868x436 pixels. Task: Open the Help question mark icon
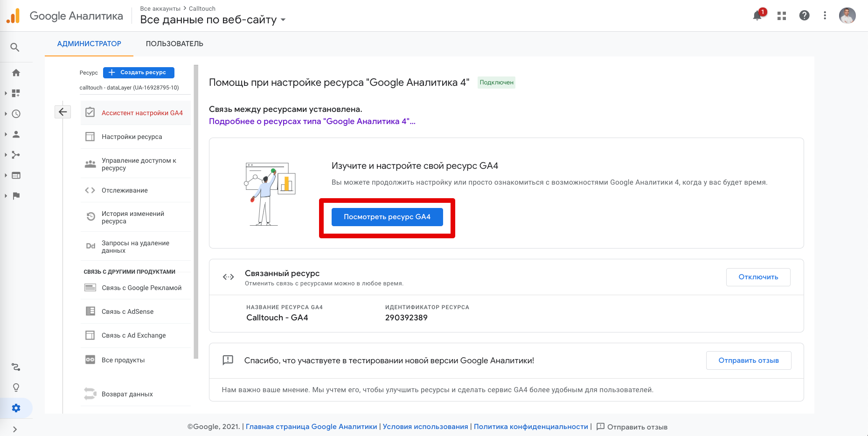(804, 15)
